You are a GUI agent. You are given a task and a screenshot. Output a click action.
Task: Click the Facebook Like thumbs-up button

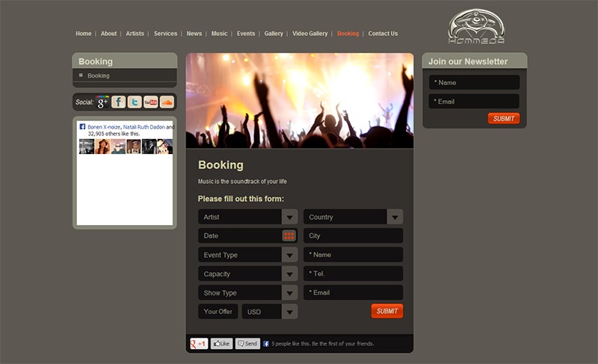221,344
